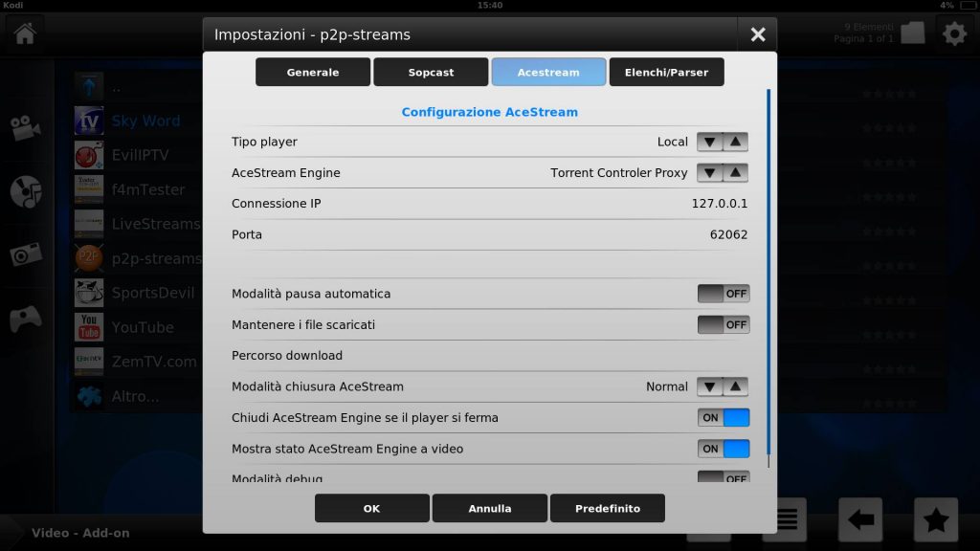Reset settings with Predefinito button
The image size is (980, 551).
pyautogui.click(x=608, y=508)
